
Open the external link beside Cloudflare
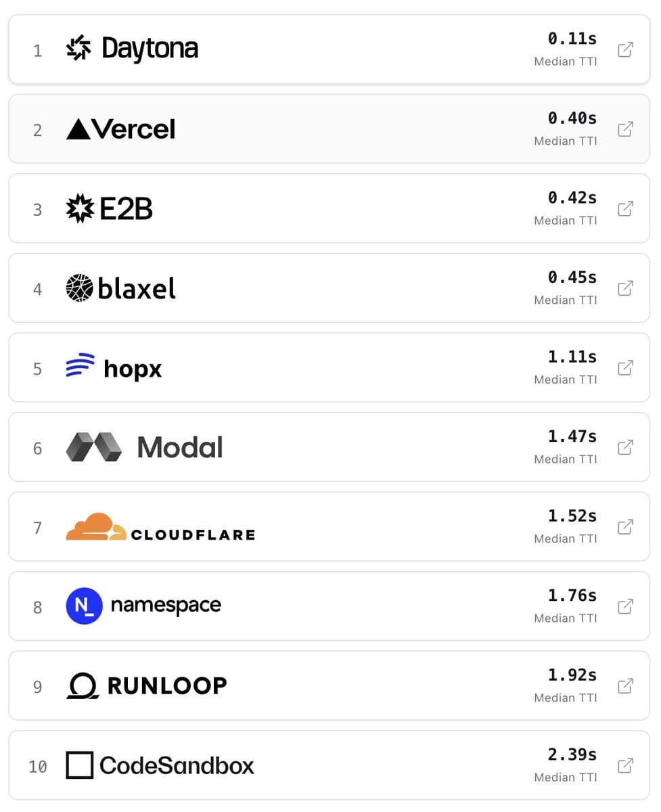tap(625, 526)
